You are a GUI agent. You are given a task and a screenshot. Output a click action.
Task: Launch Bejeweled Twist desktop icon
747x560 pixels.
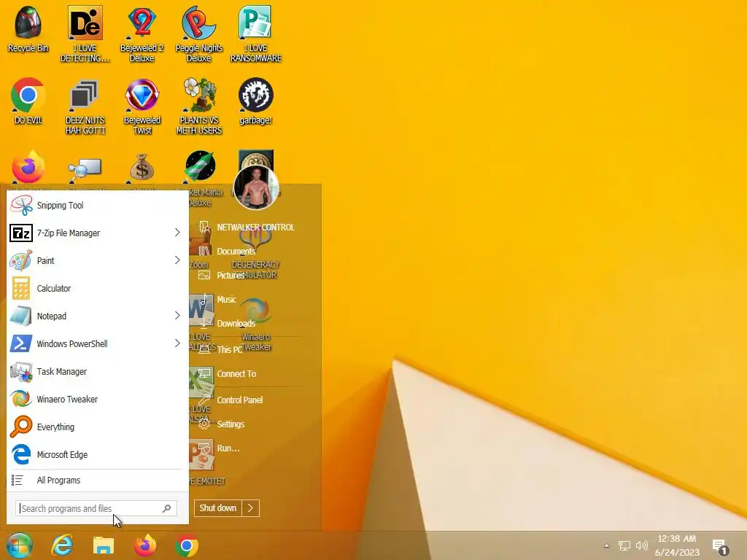[x=142, y=106]
